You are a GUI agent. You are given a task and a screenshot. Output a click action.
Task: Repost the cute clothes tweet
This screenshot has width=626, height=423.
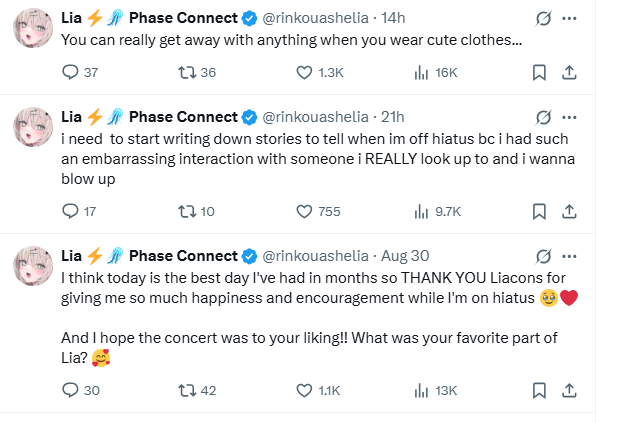(x=184, y=72)
